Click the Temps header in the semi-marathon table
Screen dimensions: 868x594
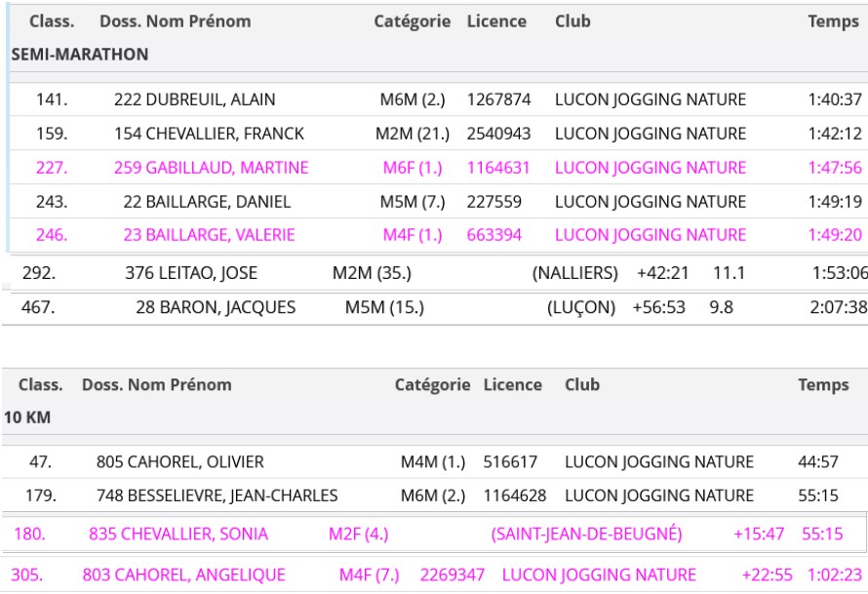point(833,21)
